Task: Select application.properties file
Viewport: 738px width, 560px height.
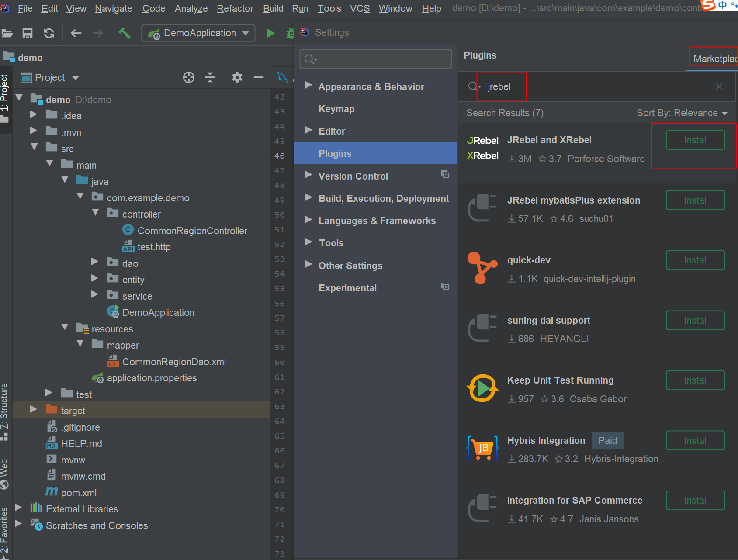Action: pos(152,378)
